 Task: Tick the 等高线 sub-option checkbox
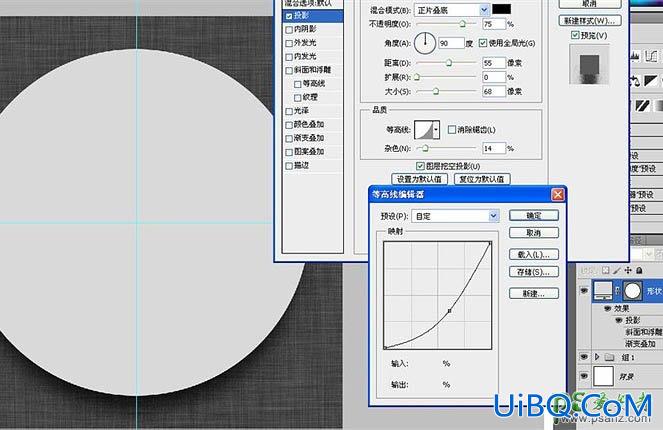coord(298,84)
